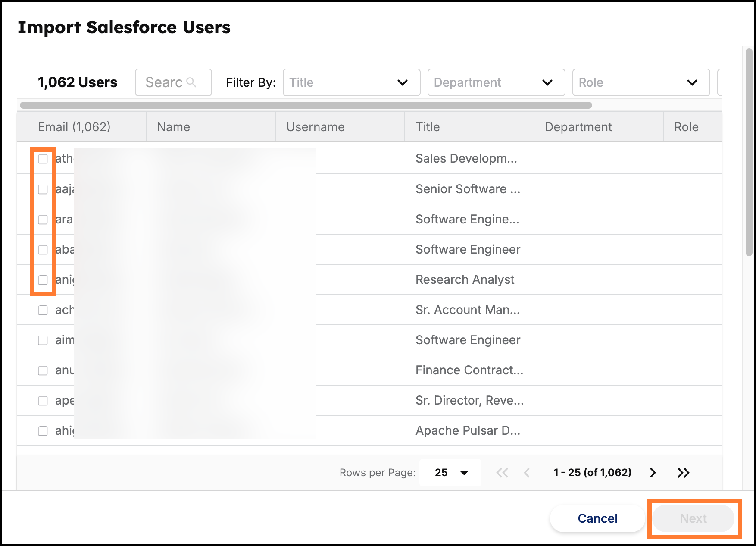Open the Rows per Page dropdown

450,473
